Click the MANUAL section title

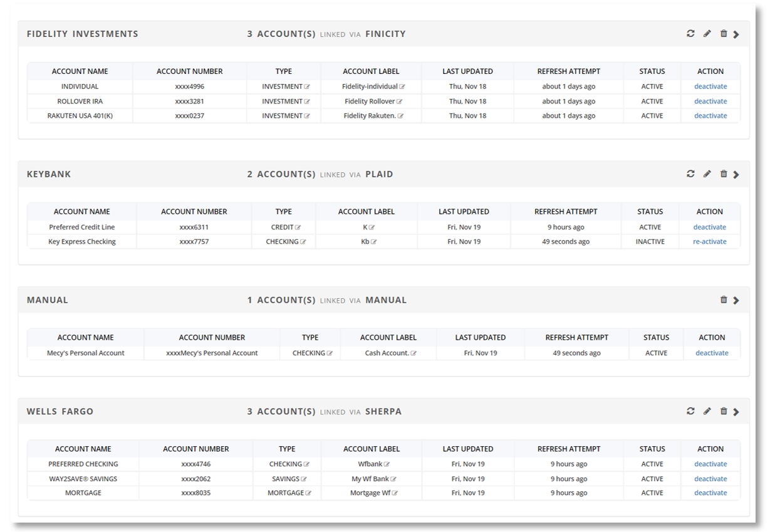(x=48, y=300)
